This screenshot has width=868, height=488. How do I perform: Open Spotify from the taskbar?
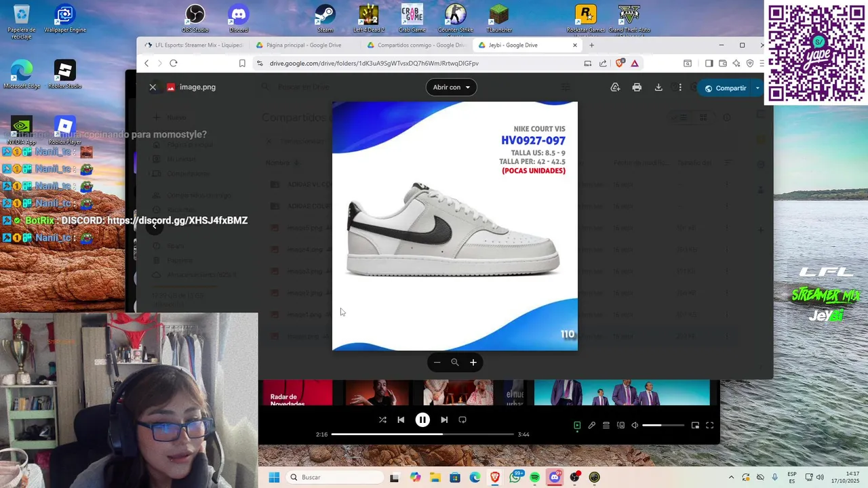pyautogui.click(x=535, y=477)
